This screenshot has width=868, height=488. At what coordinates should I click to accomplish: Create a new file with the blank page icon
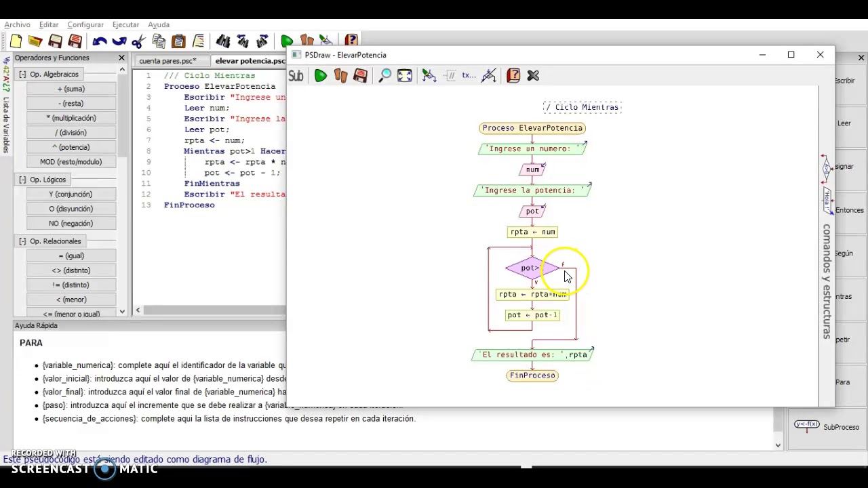pos(16,41)
